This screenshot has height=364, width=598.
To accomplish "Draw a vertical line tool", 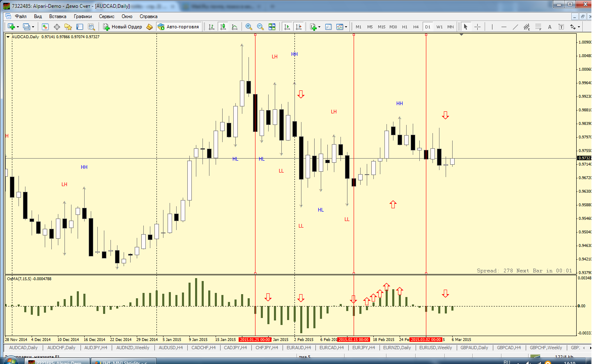I will pyautogui.click(x=492, y=27).
